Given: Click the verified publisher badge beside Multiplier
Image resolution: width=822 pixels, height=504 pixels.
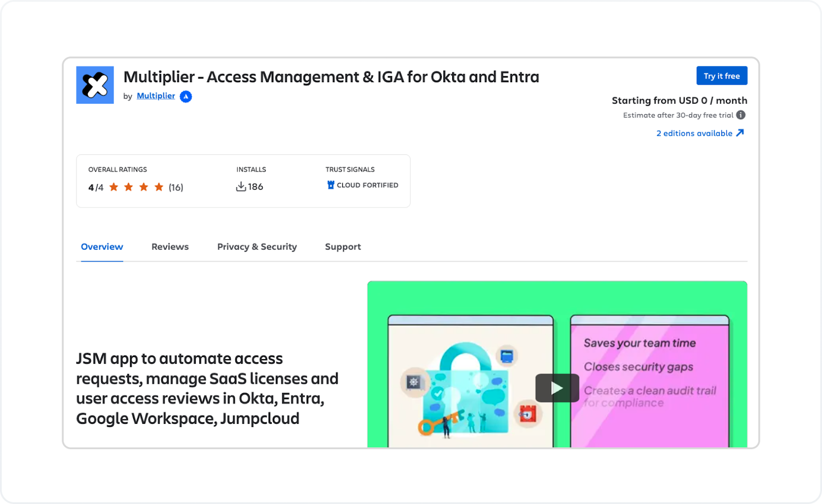Looking at the screenshot, I should point(185,97).
